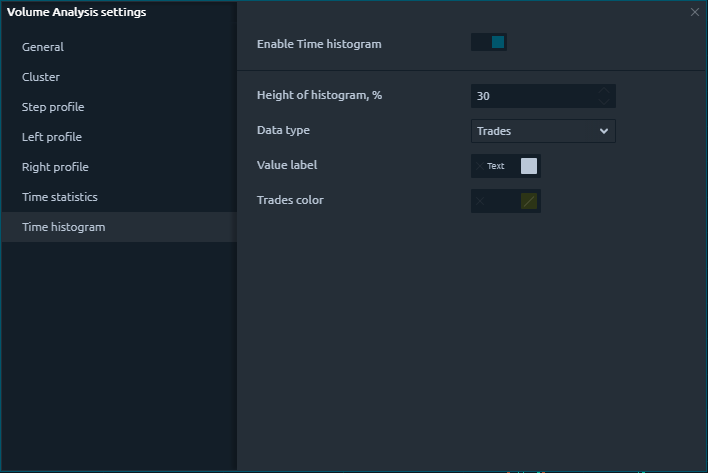
Task: Close the Volume Analysis settings dialog
Action: point(695,12)
